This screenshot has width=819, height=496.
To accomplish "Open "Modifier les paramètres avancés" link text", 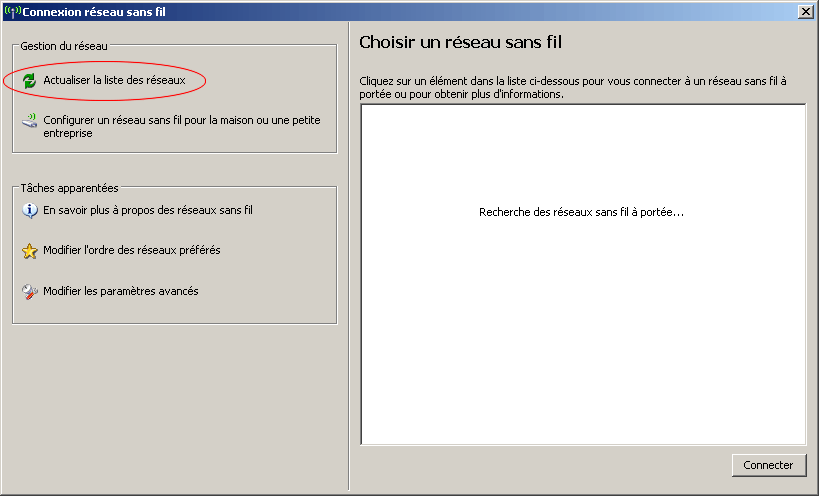I will click(121, 291).
